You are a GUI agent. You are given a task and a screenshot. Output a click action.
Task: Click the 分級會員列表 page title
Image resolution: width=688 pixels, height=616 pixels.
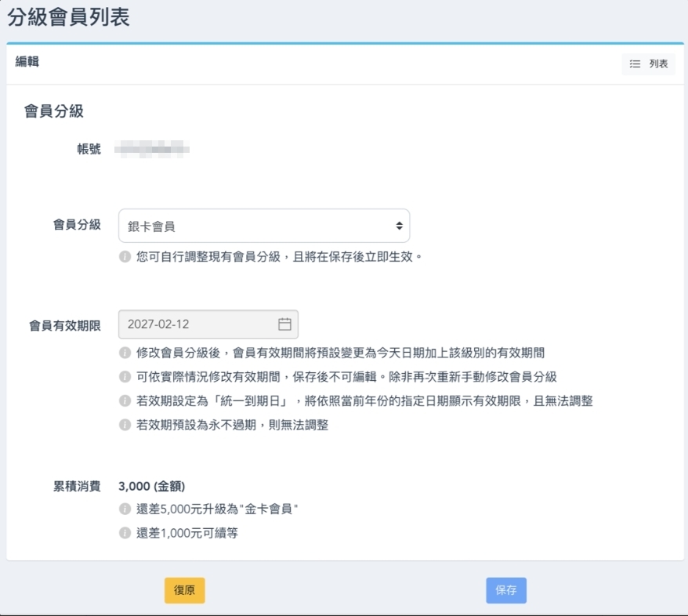click(x=69, y=17)
